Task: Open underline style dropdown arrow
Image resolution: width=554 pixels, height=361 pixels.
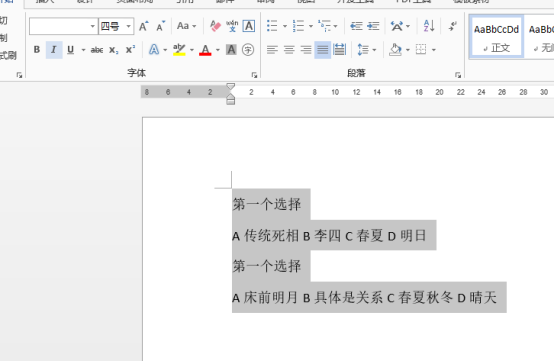Action: [83, 50]
